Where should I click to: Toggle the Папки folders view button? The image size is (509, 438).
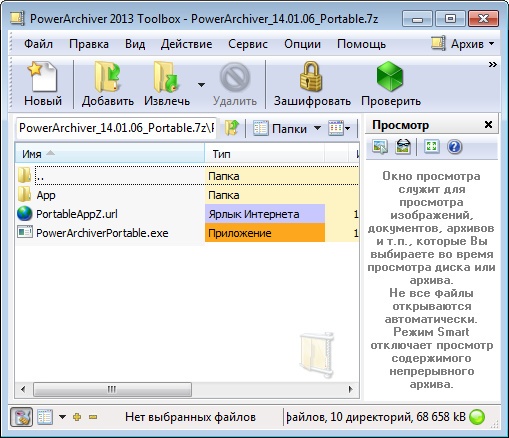coord(280,128)
